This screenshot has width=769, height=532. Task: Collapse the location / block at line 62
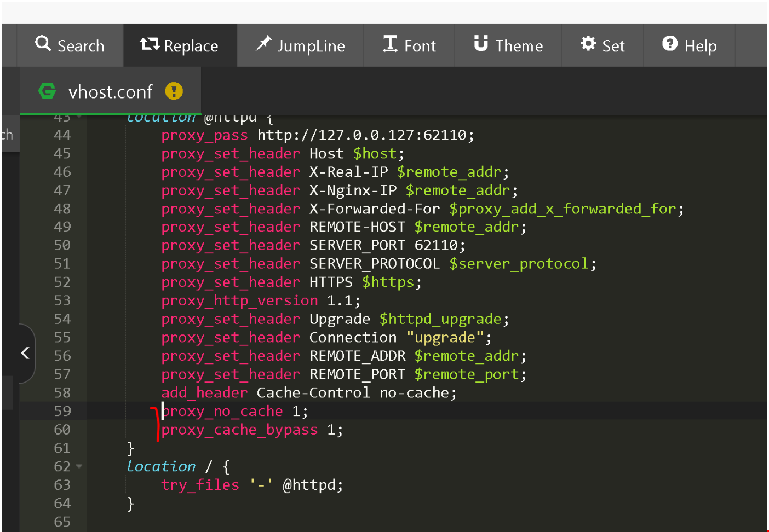click(79, 466)
